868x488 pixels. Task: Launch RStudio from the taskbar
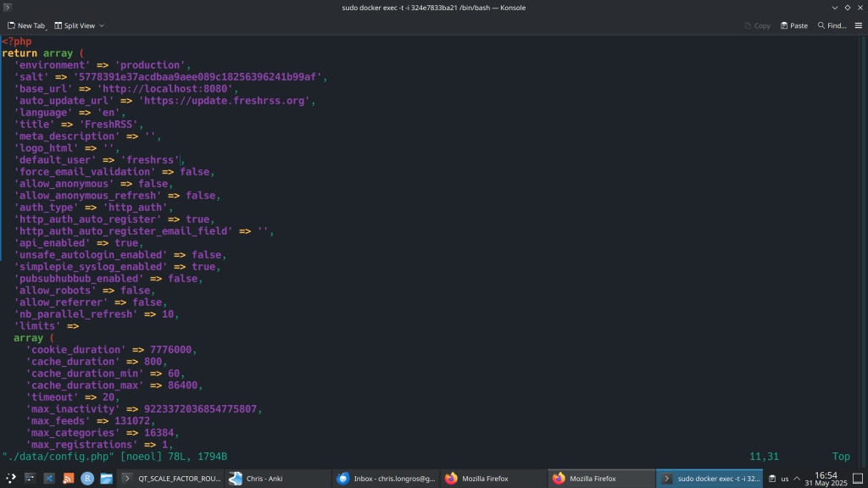point(87,479)
